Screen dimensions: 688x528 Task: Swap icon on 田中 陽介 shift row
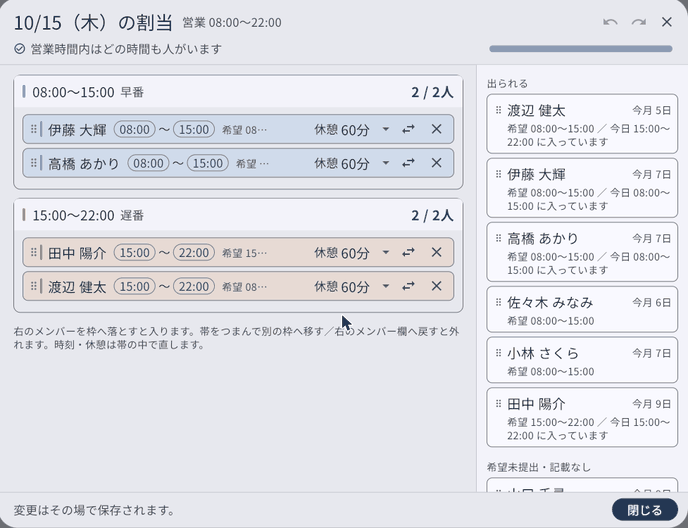pyautogui.click(x=408, y=252)
